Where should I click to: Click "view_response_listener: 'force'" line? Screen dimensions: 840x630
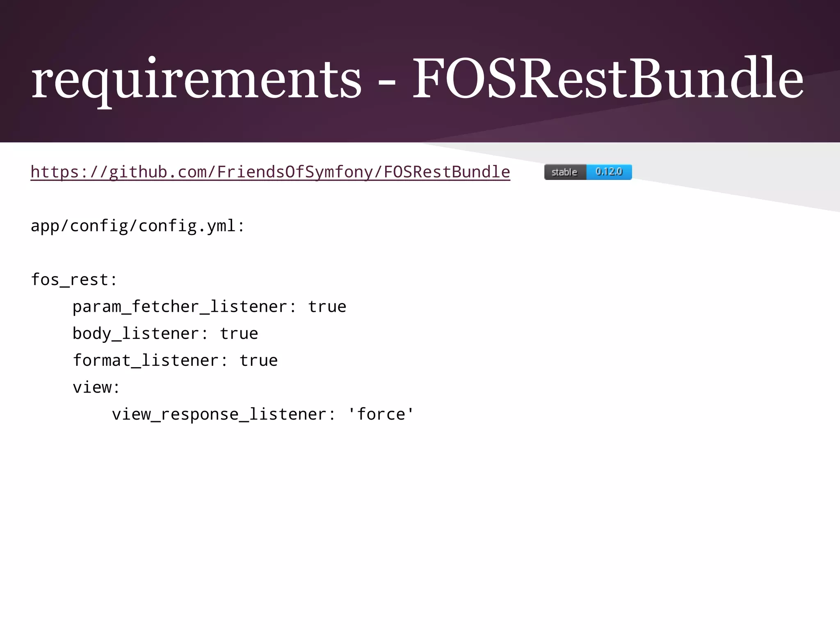click(263, 414)
